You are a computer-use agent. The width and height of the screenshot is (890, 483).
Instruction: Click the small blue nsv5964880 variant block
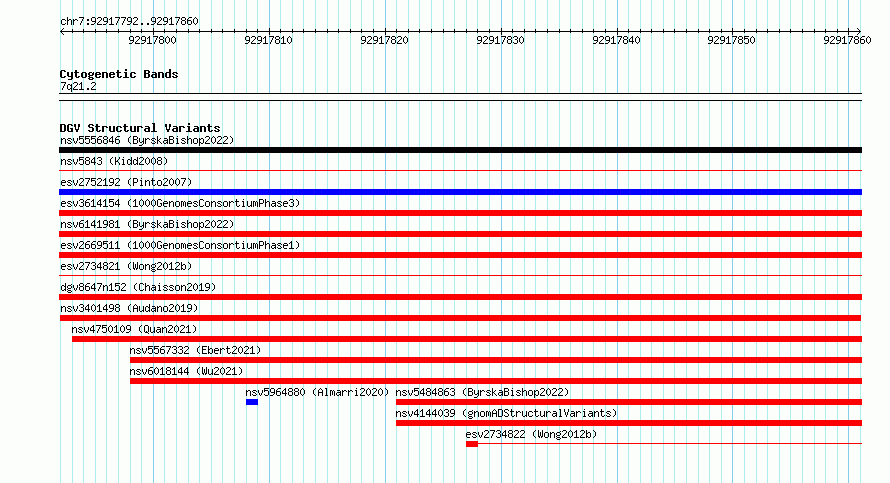[252, 402]
